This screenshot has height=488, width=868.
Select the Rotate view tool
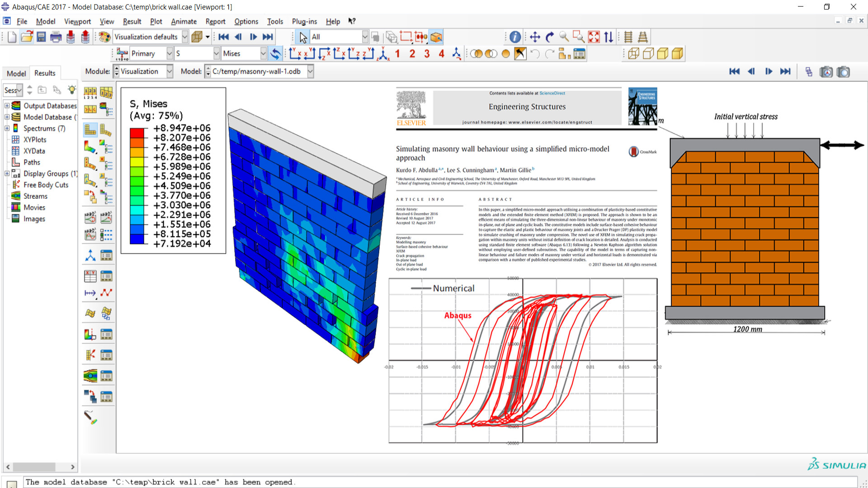pos(550,37)
